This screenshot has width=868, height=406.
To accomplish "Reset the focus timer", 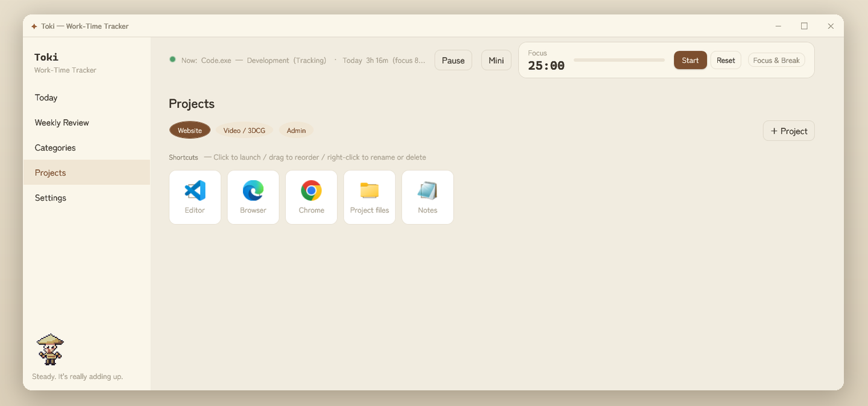I will [x=726, y=60].
